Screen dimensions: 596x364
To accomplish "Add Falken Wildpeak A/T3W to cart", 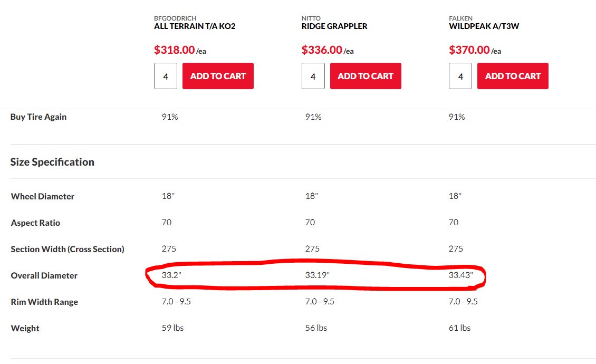I will [513, 76].
